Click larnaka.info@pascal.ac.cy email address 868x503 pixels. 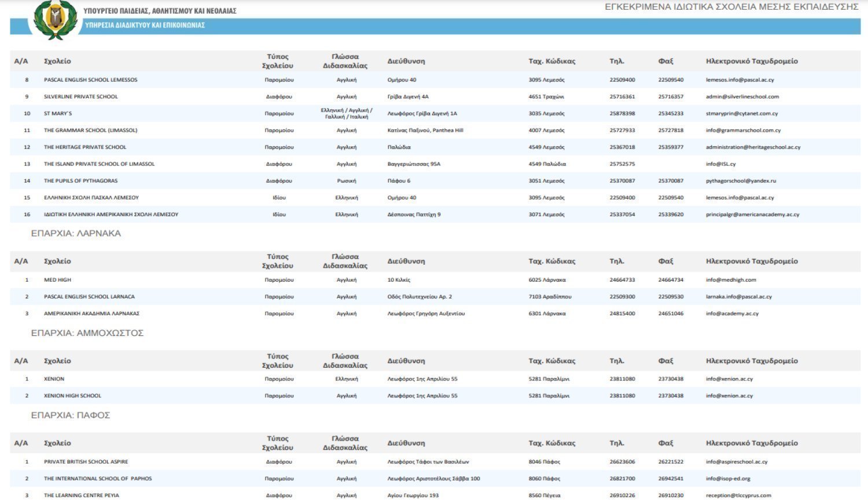click(x=739, y=297)
